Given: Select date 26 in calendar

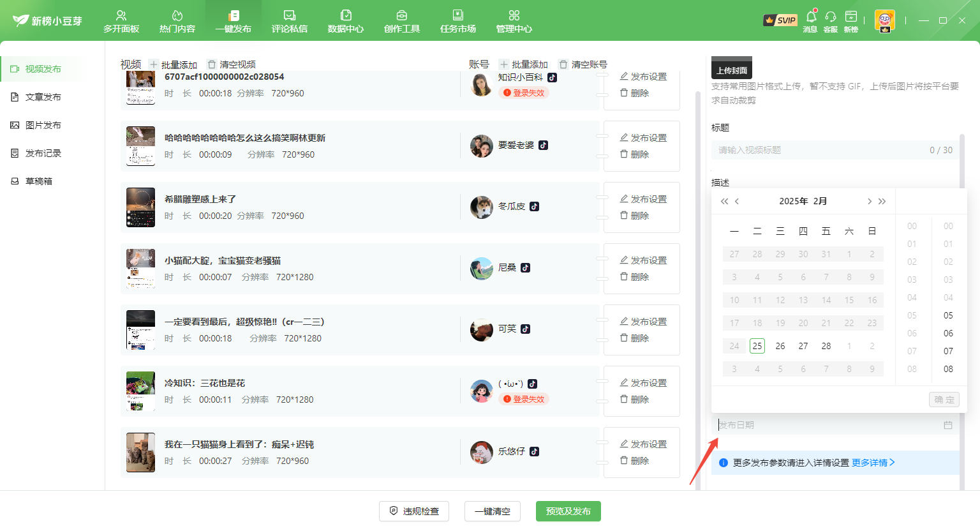Looking at the screenshot, I should click(780, 346).
